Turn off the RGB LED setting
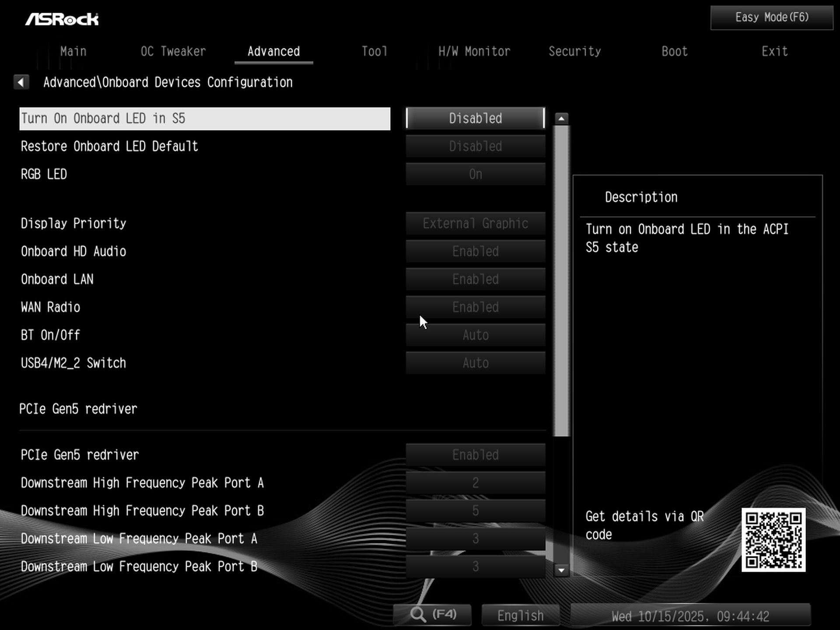Screen dimensions: 840x630 tap(475, 174)
